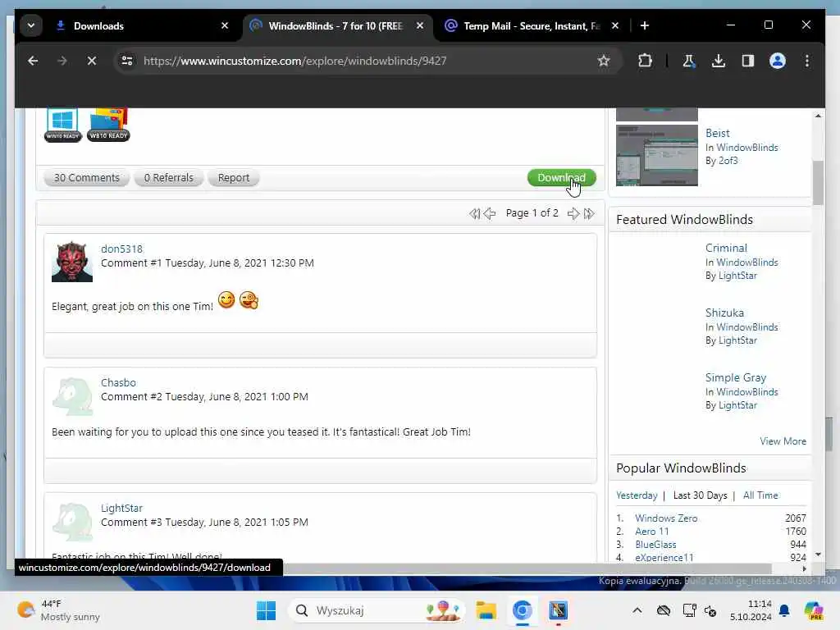The height and width of the screenshot is (630, 840).
Task: Toggle the browser side panel icon
Action: [748, 61]
